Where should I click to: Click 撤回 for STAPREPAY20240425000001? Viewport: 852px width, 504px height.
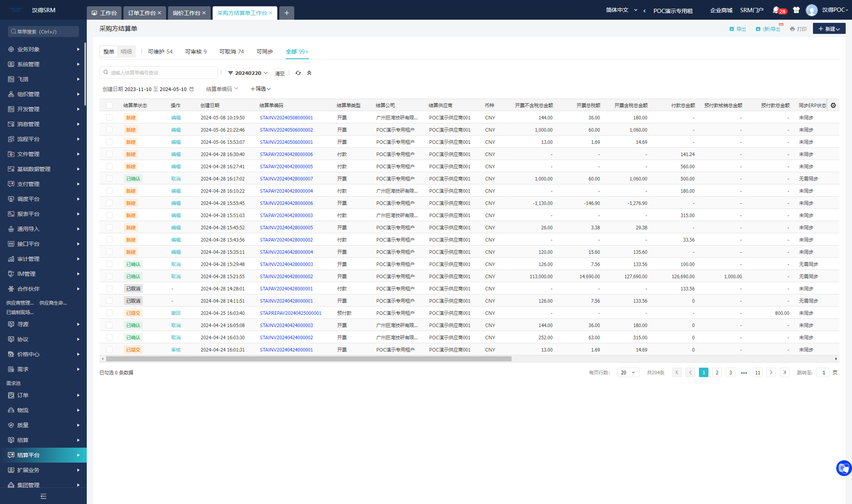point(176,313)
